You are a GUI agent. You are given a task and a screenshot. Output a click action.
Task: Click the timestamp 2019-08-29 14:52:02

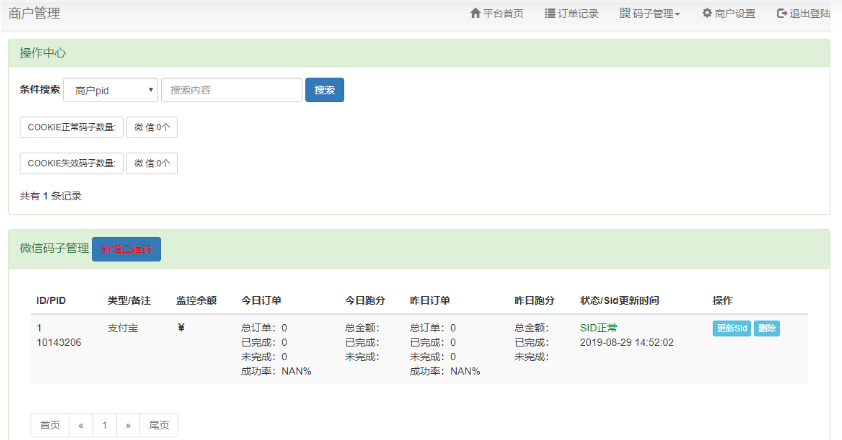pos(627,343)
